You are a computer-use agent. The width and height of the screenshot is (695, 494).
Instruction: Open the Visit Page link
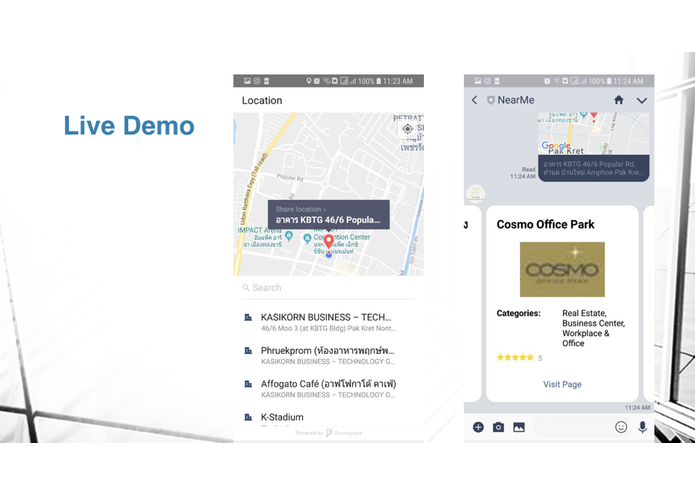click(562, 384)
